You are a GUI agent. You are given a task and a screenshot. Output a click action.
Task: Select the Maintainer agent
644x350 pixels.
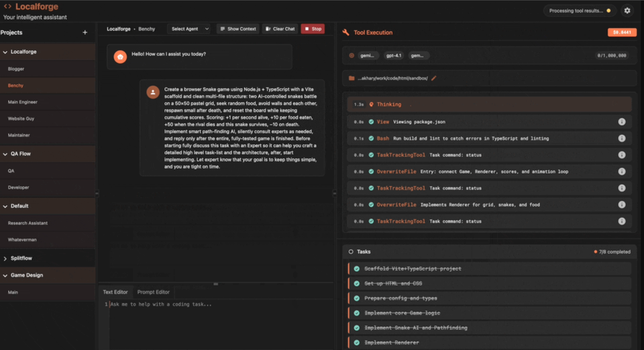pos(48,135)
